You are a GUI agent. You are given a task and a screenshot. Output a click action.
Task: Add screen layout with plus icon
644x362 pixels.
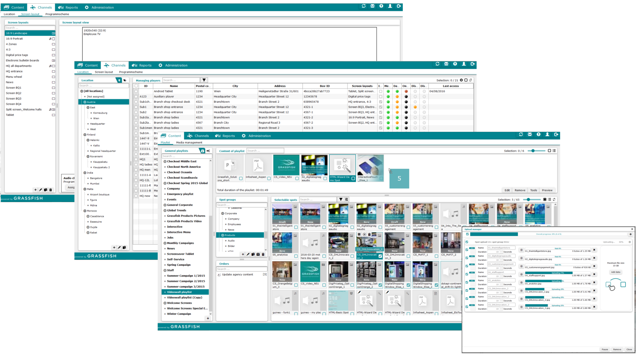[36, 190]
